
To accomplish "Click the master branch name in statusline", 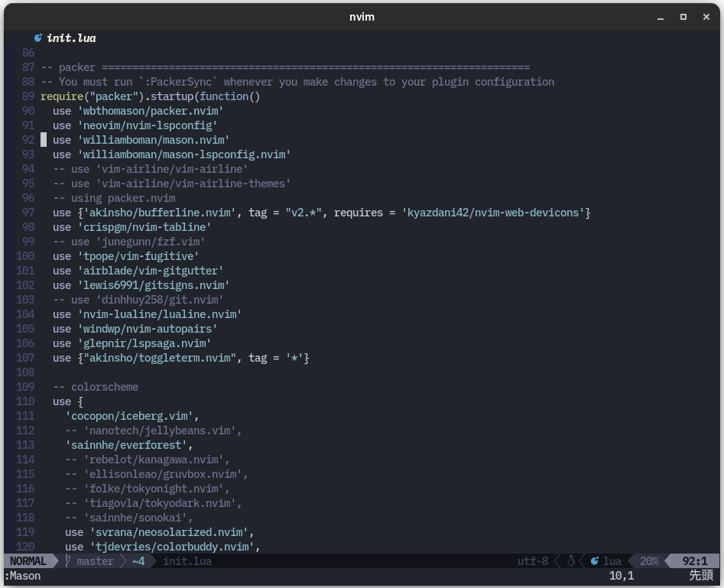I will pyautogui.click(x=95, y=561).
